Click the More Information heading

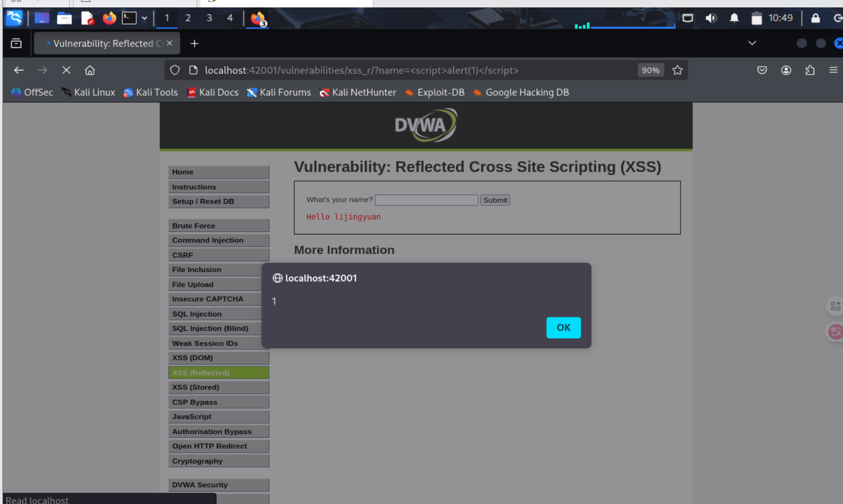pyautogui.click(x=344, y=250)
